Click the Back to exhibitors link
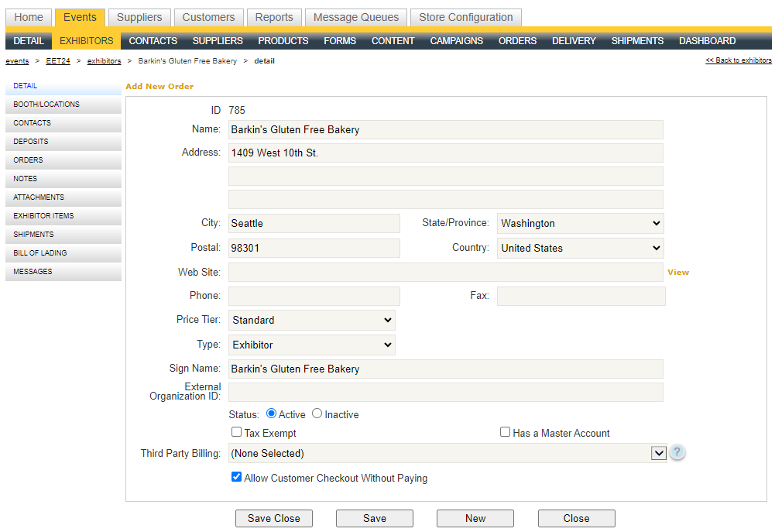The image size is (775, 532). 738,60
